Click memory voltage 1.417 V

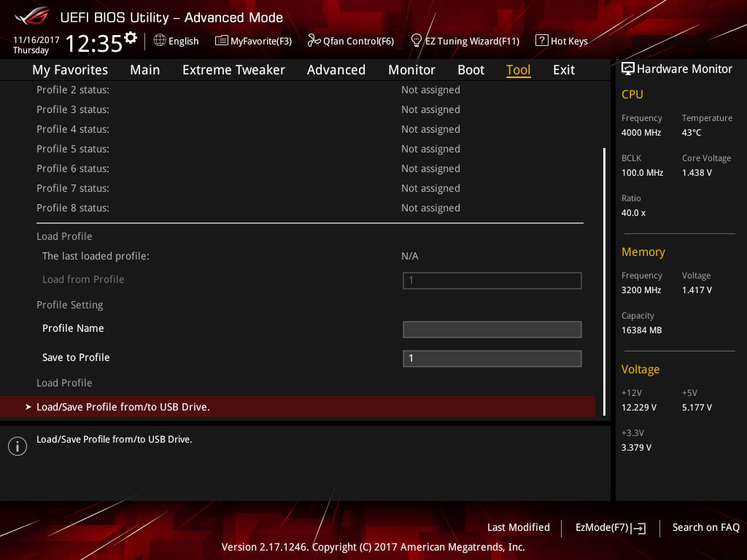coord(697,290)
